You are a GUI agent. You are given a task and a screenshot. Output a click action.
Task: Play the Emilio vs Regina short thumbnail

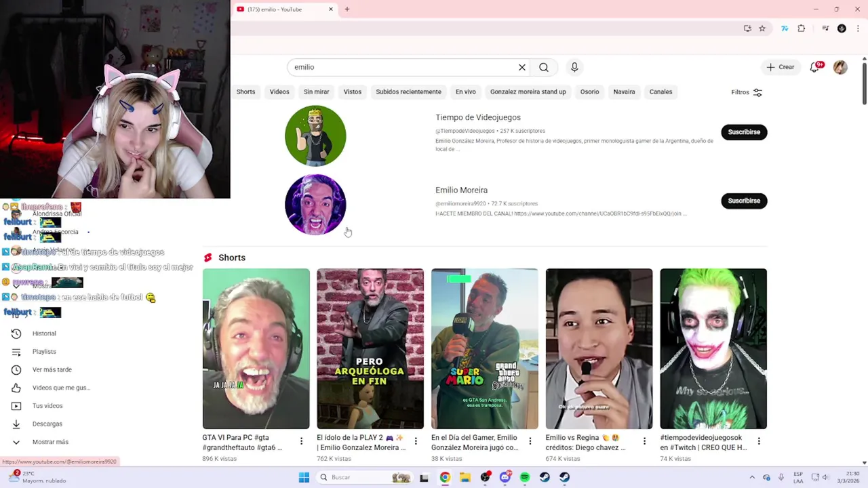pyautogui.click(x=599, y=348)
